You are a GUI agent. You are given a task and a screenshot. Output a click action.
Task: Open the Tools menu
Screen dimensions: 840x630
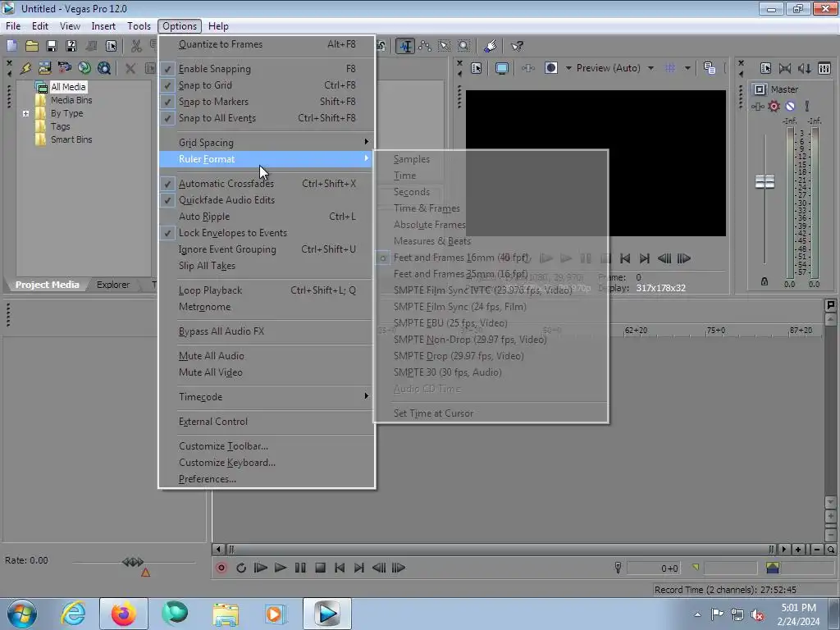coord(139,25)
